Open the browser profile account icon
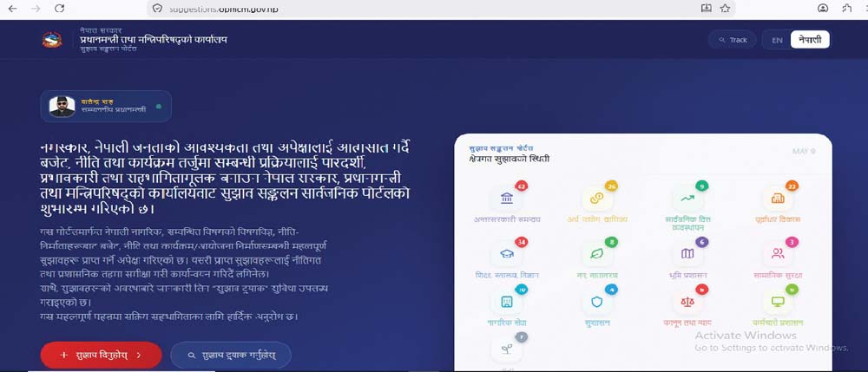 [823, 9]
